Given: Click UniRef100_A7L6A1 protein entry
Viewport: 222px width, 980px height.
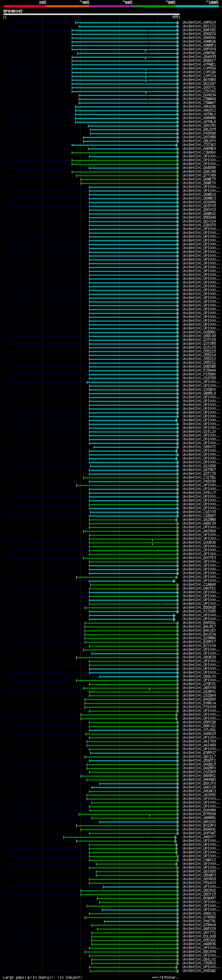Looking at the screenshot, I should point(199,730).
